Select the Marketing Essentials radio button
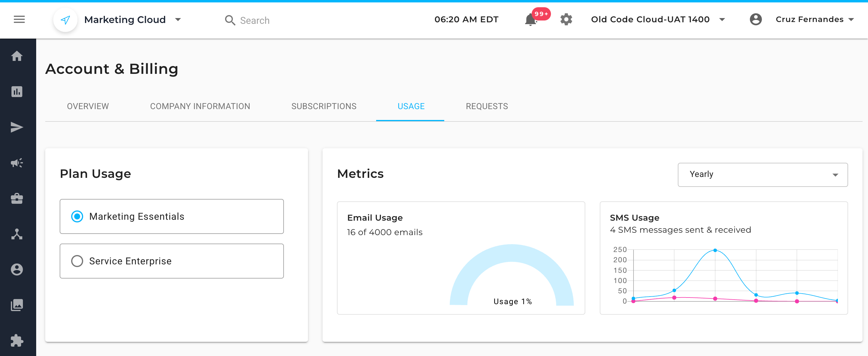 click(77, 216)
